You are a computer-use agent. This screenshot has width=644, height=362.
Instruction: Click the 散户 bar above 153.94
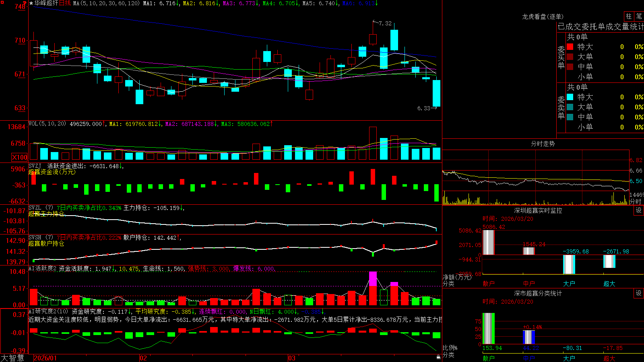pos(488,328)
